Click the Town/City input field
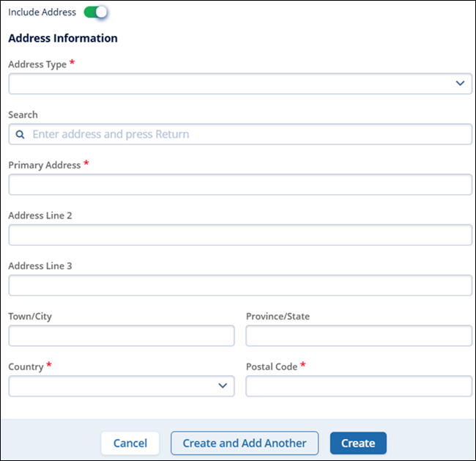The width and height of the screenshot is (476, 461). (x=122, y=336)
